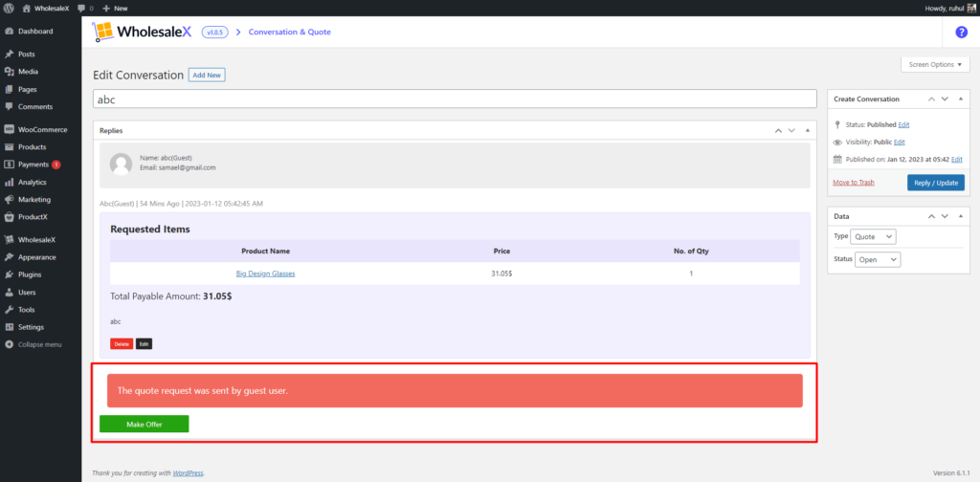Click the green Make Offer button

[x=144, y=424]
